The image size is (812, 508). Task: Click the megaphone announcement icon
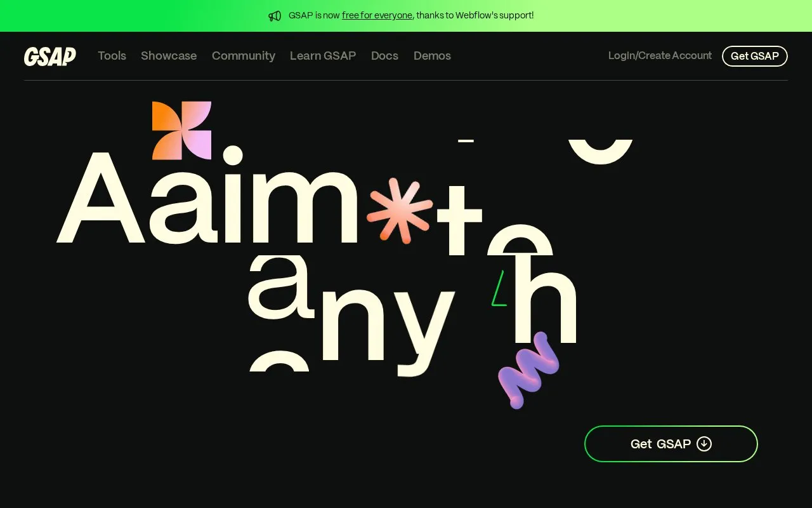tap(275, 16)
